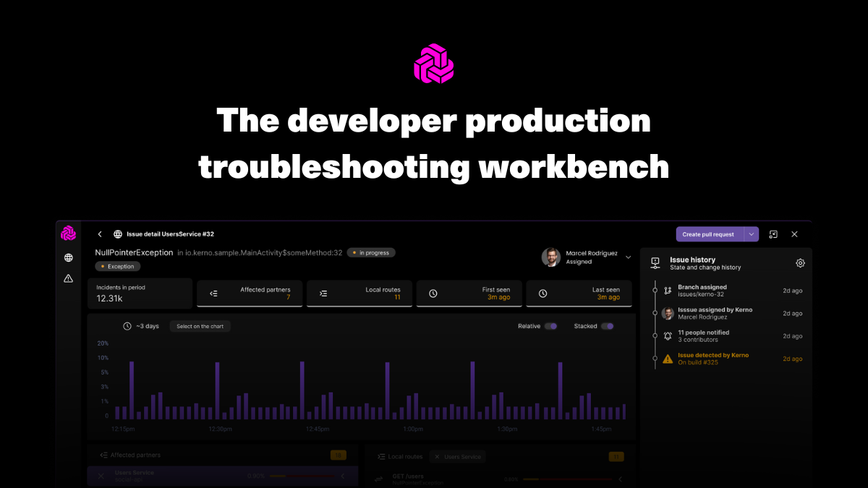The image size is (868, 488).
Task: Click the Create pull request button
Action: [x=707, y=234]
